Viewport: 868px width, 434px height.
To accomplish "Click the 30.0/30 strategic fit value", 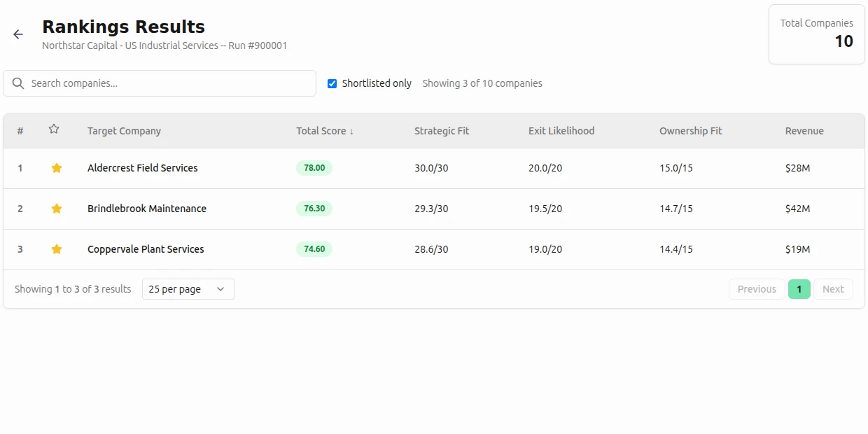I will click(431, 168).
